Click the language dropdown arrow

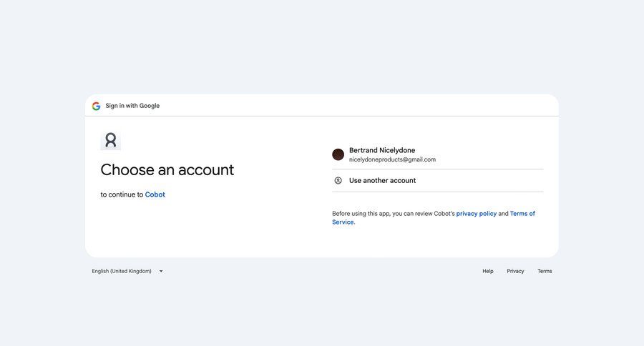pyautogui.click(x=161, y=271)
